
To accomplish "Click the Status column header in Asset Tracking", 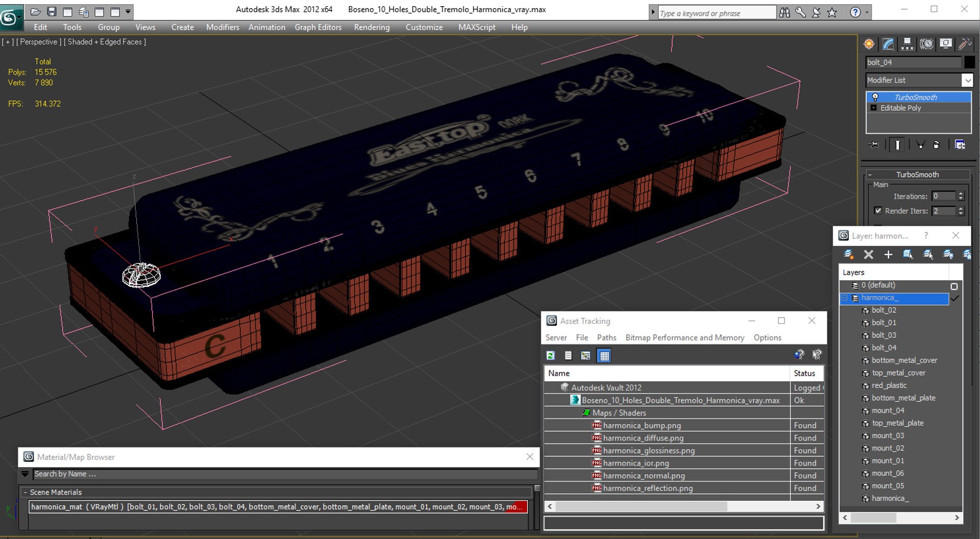I will (806, 373).
